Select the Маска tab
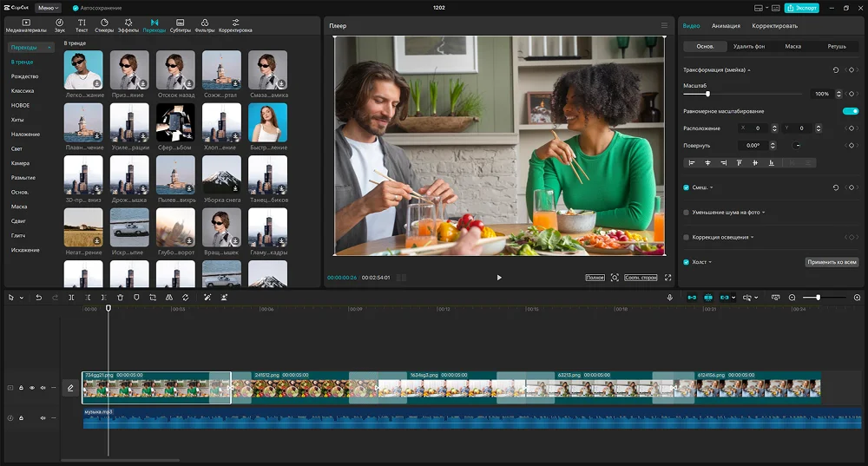 (792, 46)
